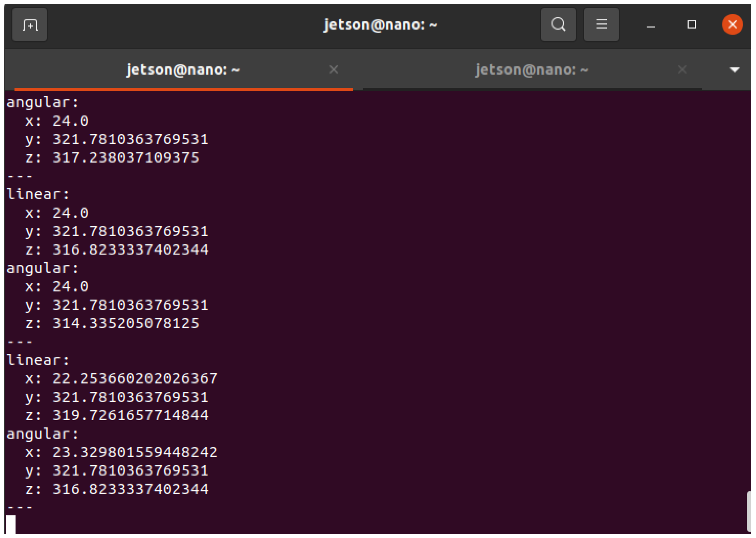756x538 pixels.
Task: Click the x value 22.25366020202636​7
Action: coord(135,379)
